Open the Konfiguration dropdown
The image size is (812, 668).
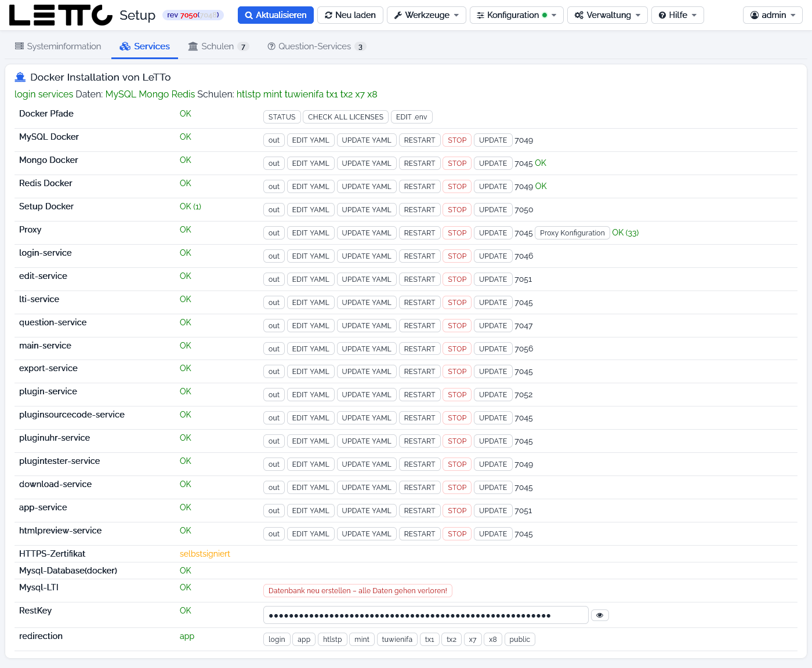[x=516, y=15]
